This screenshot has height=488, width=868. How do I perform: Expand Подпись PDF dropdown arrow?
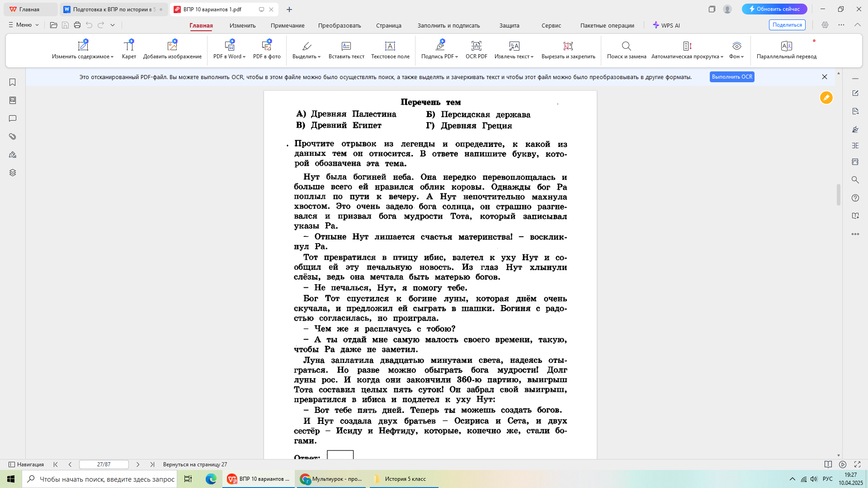[457, 57]
